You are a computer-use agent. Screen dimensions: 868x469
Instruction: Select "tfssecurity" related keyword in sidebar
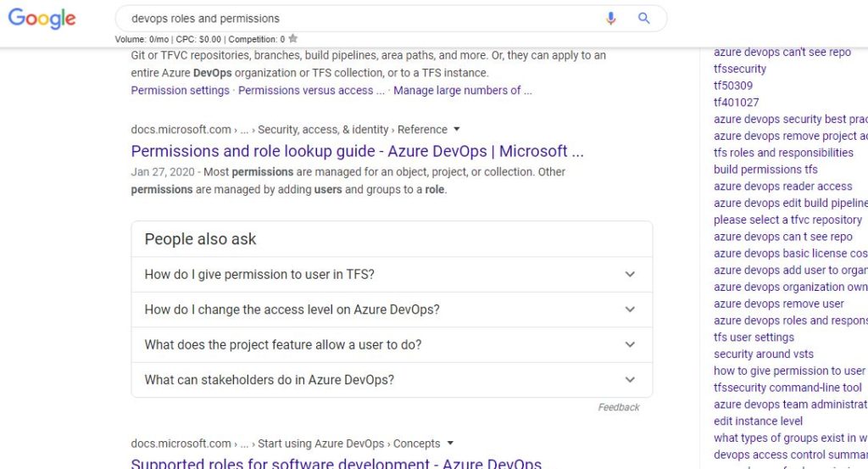pos(740,69)
